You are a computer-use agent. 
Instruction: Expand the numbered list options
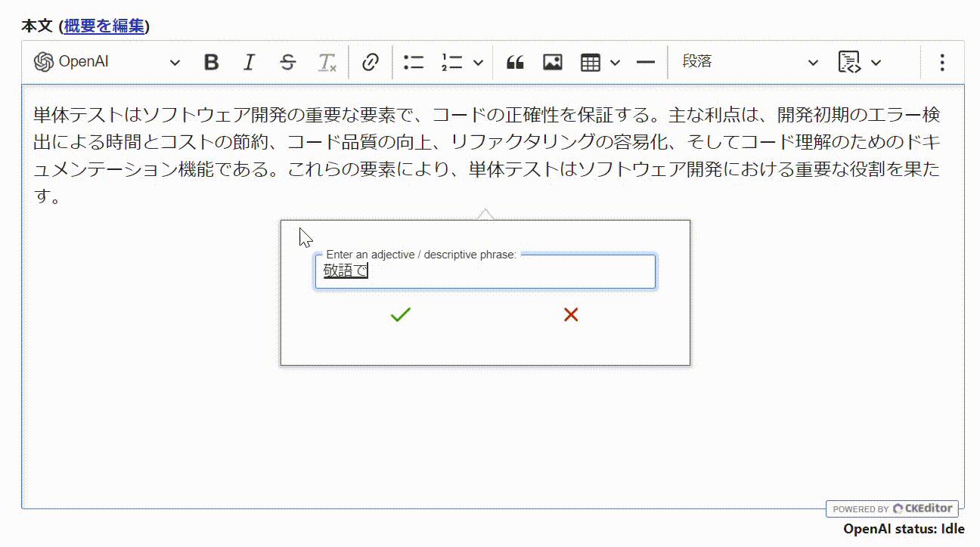tap(479, 63)
